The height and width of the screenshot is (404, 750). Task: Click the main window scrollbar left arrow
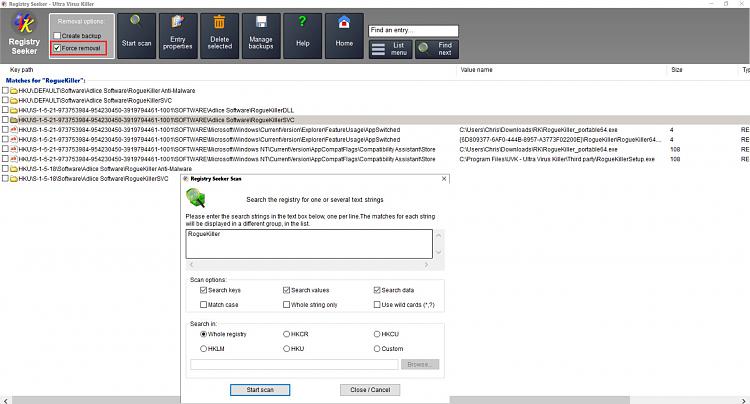coord(5,400)
